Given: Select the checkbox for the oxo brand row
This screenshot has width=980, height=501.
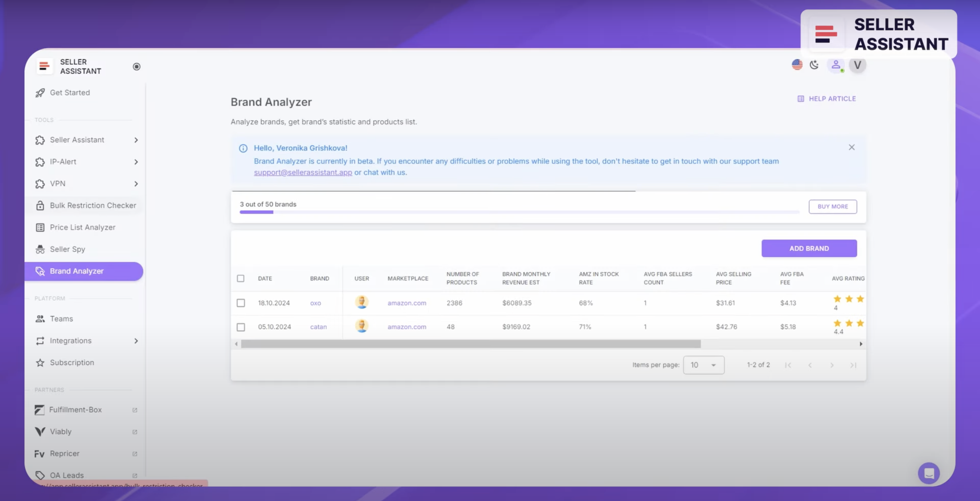Looking at the screenshot, I should 241,303.
